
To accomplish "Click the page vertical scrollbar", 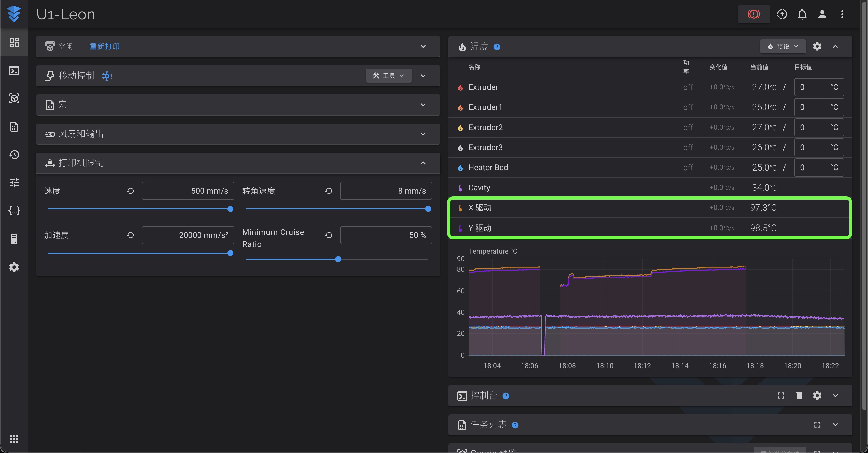I will pos(864,205).
